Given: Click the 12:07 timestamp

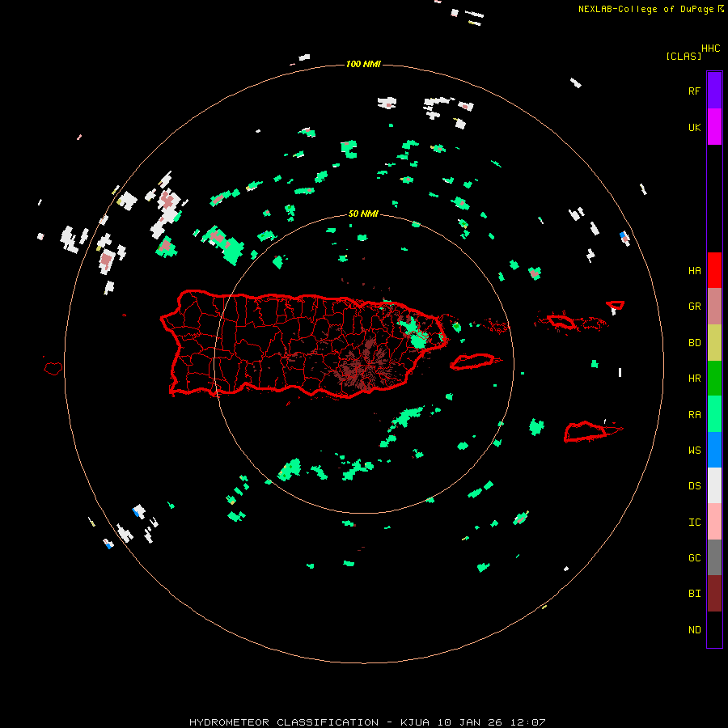Looking at the screenshot, I should tap(527, 722).
